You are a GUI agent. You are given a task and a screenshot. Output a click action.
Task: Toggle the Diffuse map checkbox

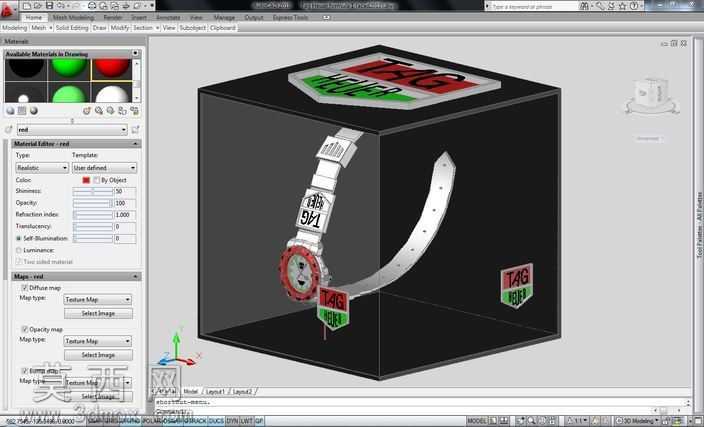coord(25,288)
